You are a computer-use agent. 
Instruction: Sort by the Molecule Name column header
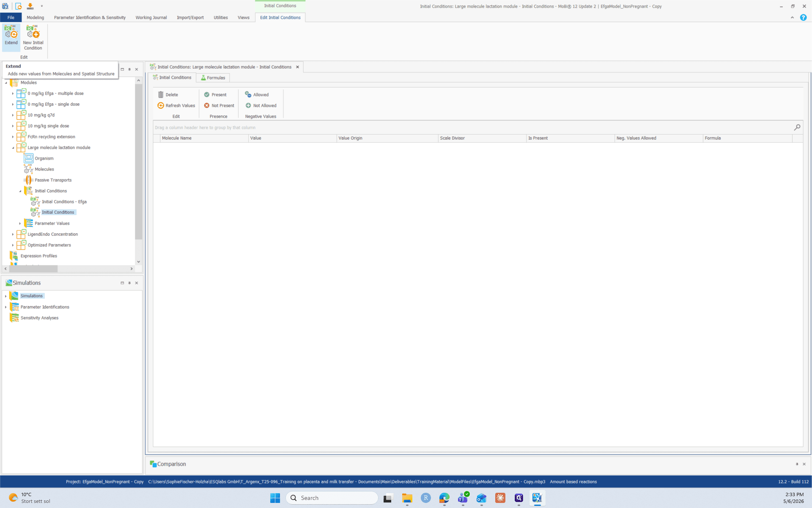coord(204,138)
